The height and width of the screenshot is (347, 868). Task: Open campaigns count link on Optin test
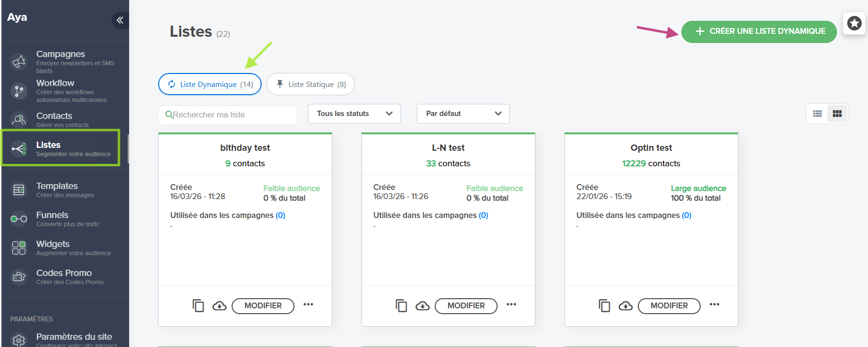coord(687,215)
